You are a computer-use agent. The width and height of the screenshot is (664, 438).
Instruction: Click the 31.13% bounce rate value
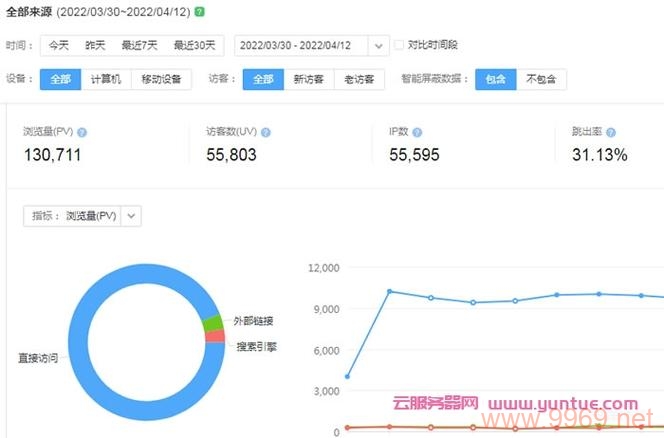tap(600, 155)
